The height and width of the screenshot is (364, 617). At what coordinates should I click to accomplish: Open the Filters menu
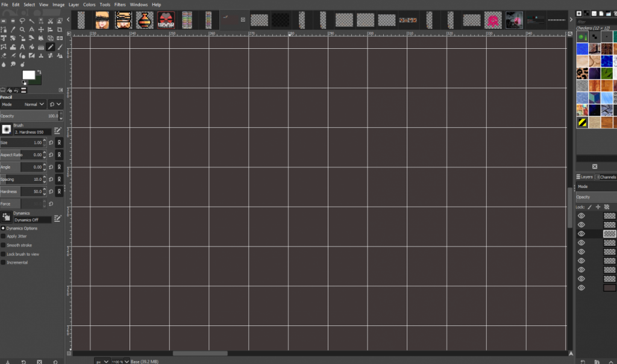pyautogui.click(x=119, y=4)
